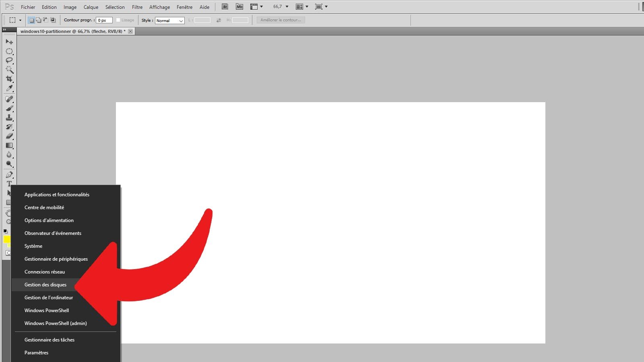644x362 pixels.
Task: Switch to intersect with selection mode
Action: tap(53, 20)
